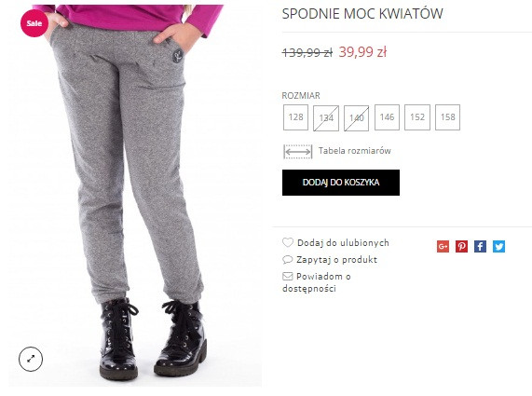Add product with Dodaj do koszyka
532x396 pixels.
pyautogui.click(x=341, y=183)
